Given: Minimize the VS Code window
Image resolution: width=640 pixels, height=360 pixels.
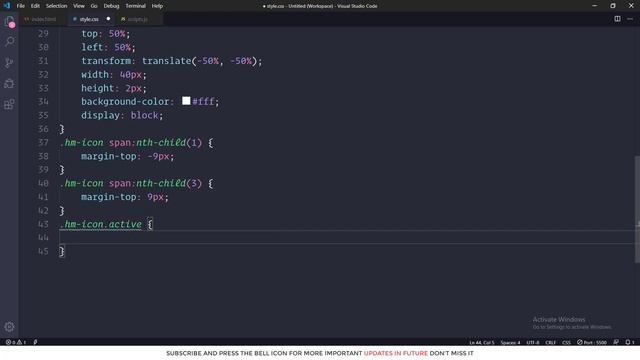Looking at the screenshot, I should (x=594, y=6).
